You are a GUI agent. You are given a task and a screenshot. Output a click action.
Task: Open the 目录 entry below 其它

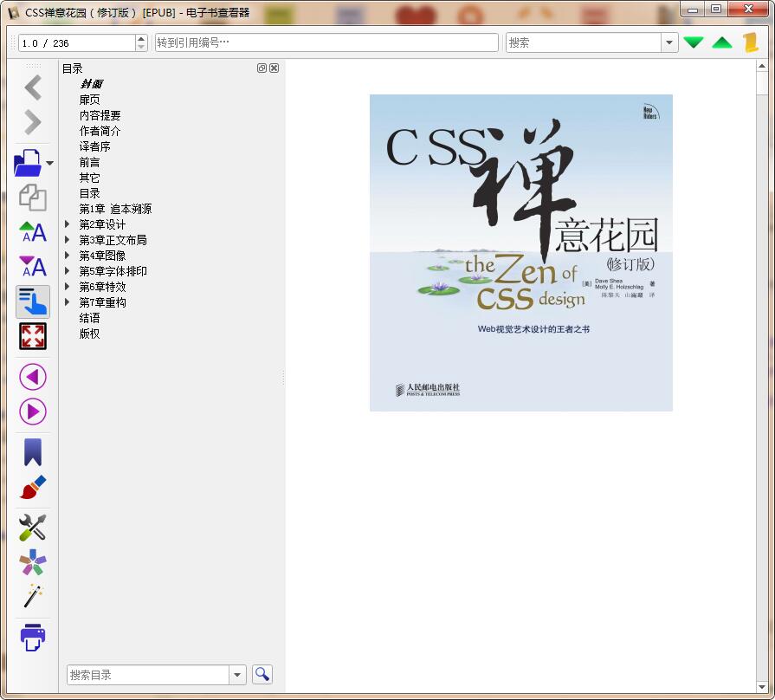coord(89,193)
